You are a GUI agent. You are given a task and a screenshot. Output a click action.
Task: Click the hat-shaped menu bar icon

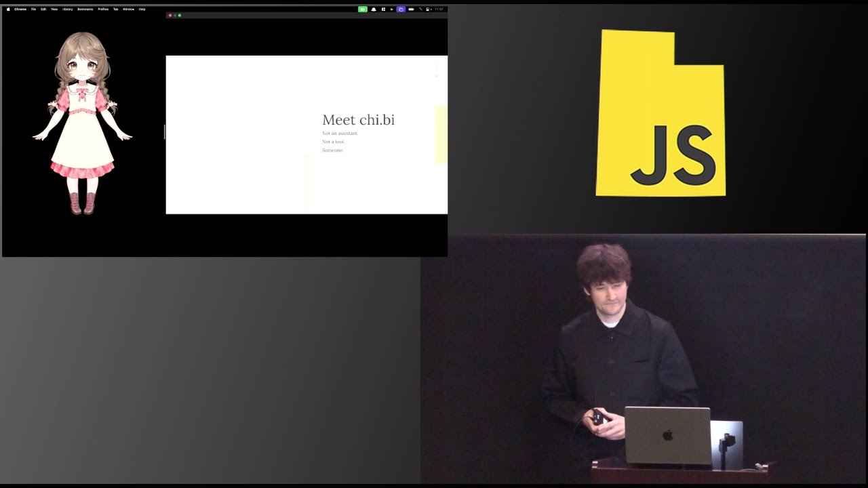point(374,9)
